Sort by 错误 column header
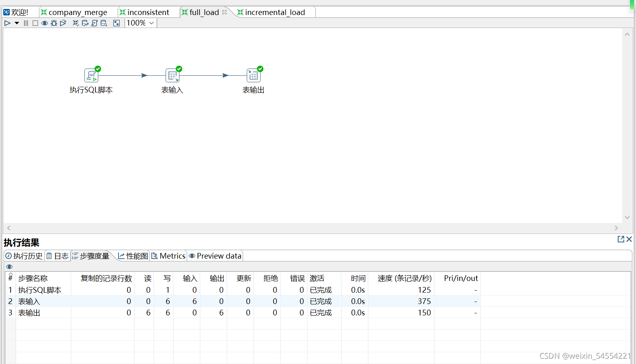 click(x=294, y=278)
